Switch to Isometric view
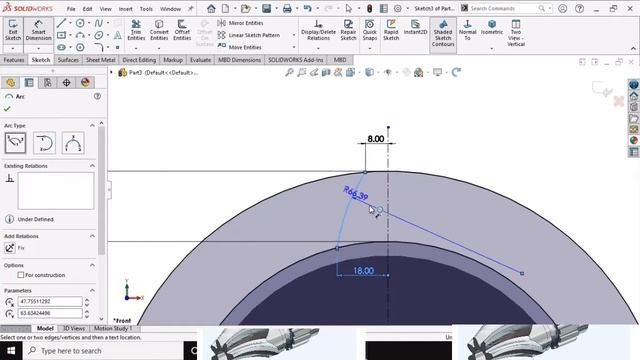The height and width of the screenshot is (360, 640). point(491,27)
